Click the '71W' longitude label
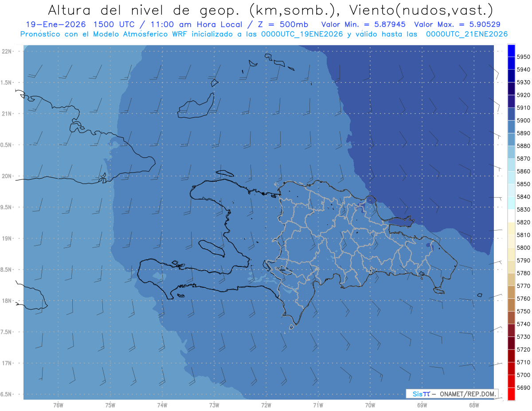The width and height of the screenshot is (532, 411). point(318,405)
